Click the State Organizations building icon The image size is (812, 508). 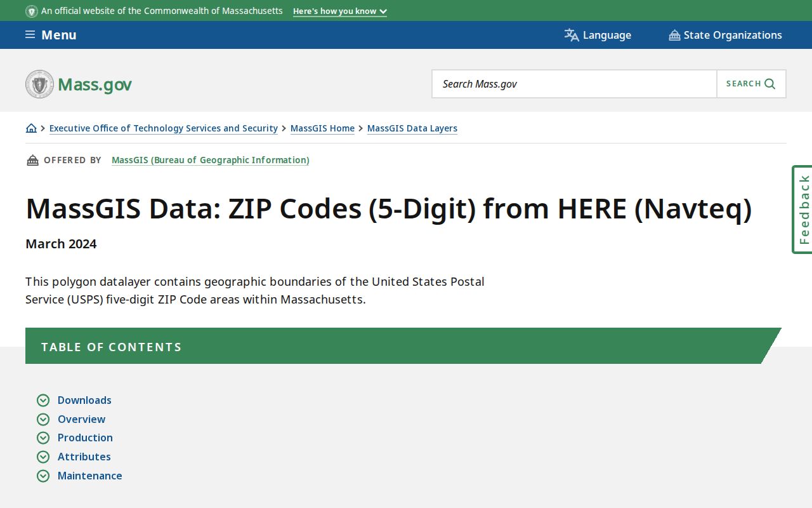[x=674, y=35]
